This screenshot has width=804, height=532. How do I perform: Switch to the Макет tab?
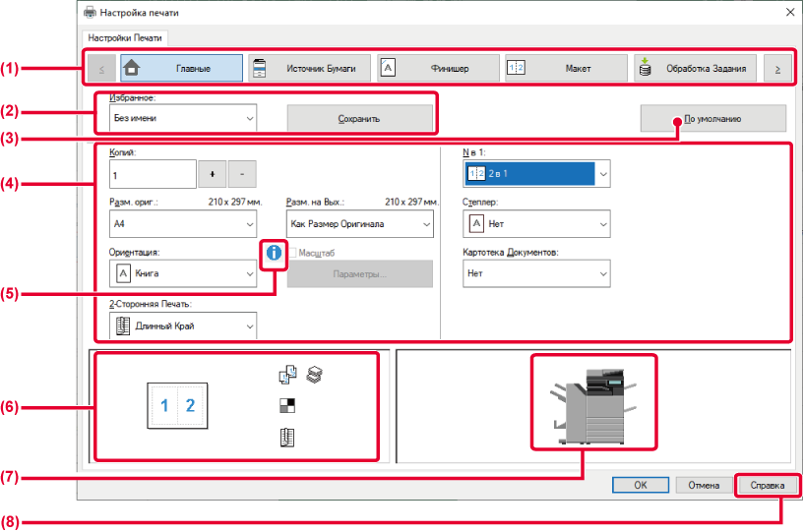[x=567, y=68]
